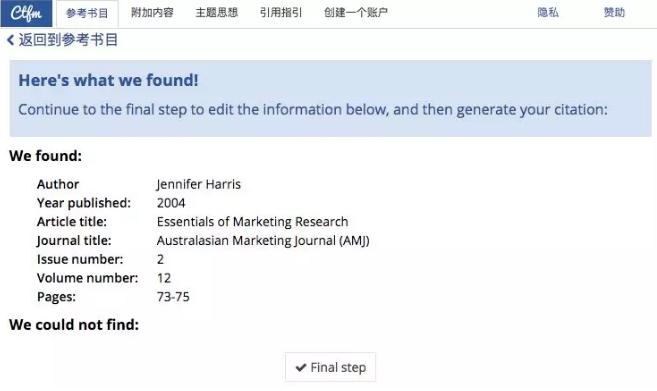Click the back chevron arrow icon
The height and width of the screenshot is (391, 657).
tap(10, 40)
